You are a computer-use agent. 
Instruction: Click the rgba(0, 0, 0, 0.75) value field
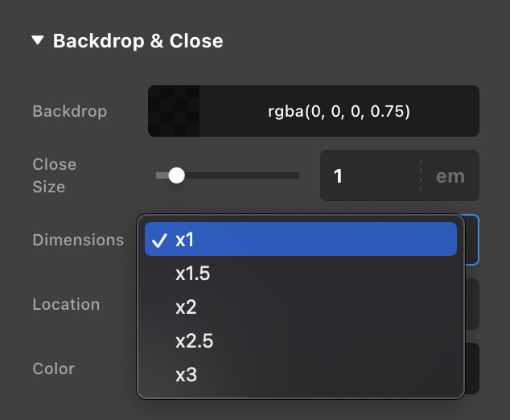pyautogui.click(x=339, y=111)
